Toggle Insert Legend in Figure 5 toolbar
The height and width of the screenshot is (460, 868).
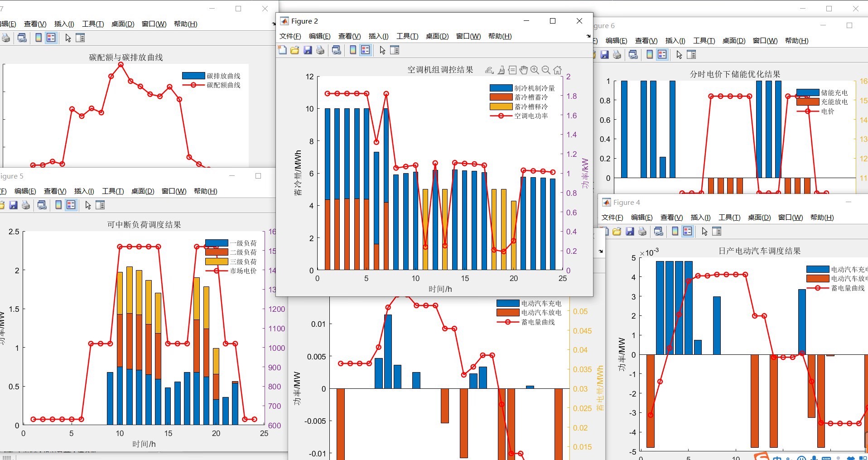71,205
